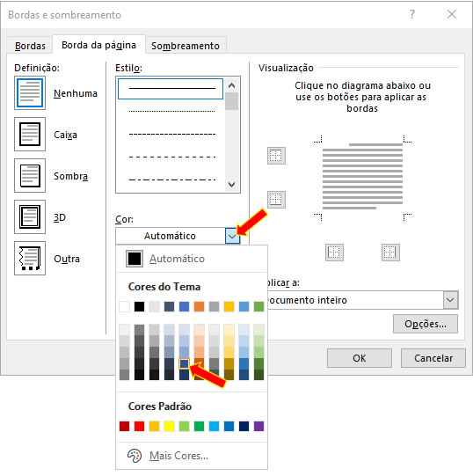Viewport: 473px width, 476px height.
Task: Pick the red standard color swatch
Action: [139, 426]
